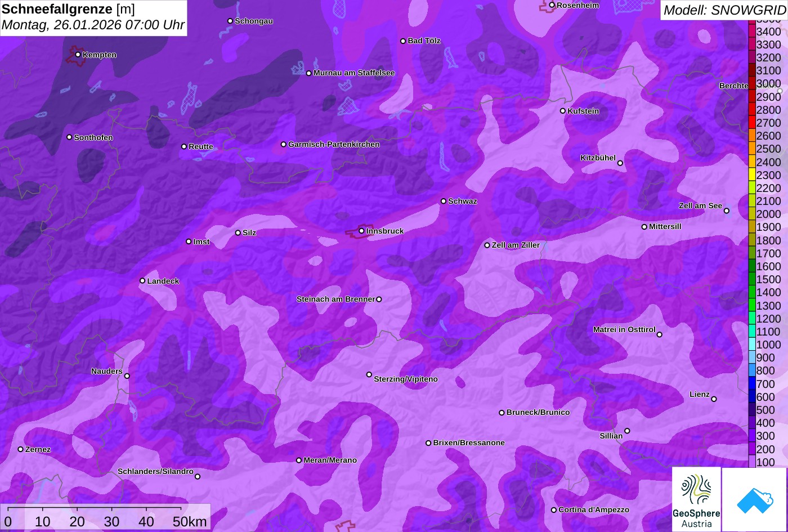Click the 3400 legend value
Screen dimensions: 788x532
tap(769, 32)
